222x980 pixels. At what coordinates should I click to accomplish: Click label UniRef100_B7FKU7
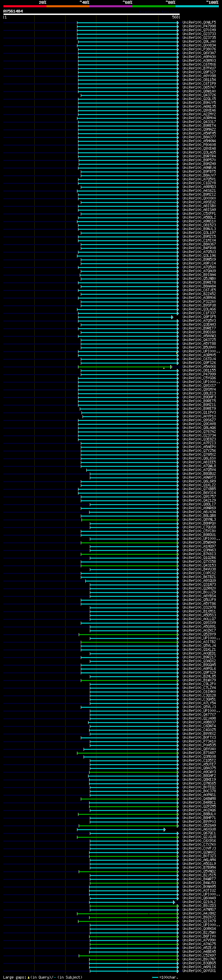[x=199, y=68]
